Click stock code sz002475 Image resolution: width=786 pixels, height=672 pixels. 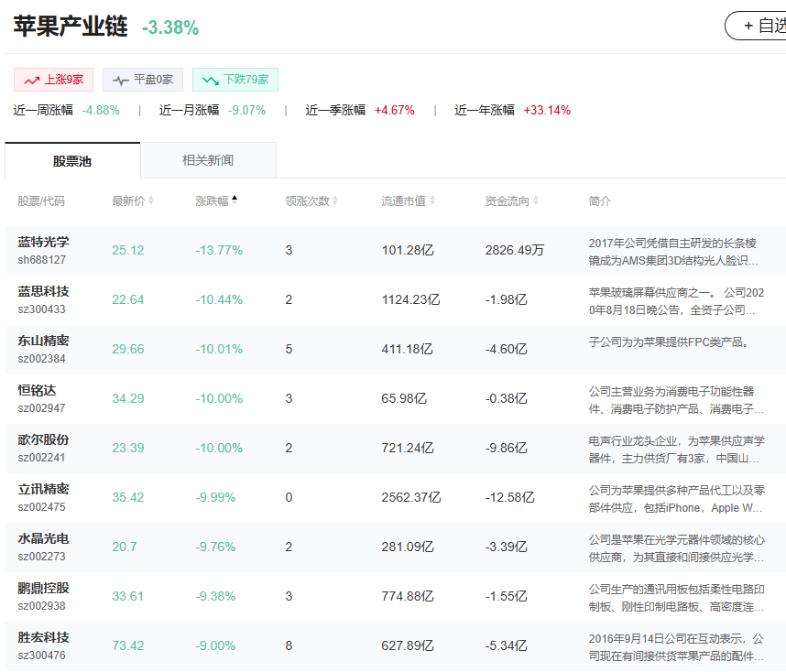tap(41, 507)
